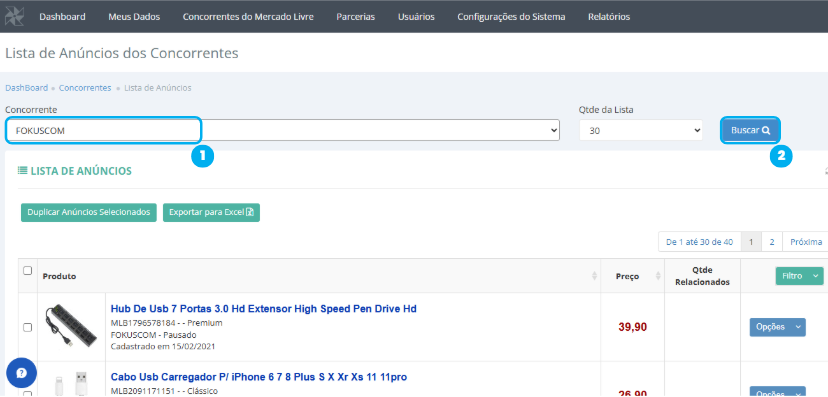Click the 39,90 price value
828x397 pixels.
(x=633, y=327)
